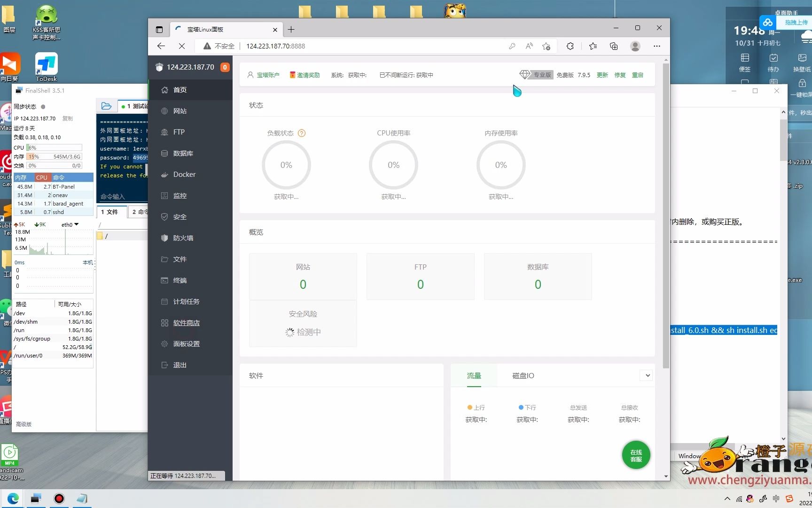Click the orange message count badge
Screen dimensions: 812x508
(225, 67)
